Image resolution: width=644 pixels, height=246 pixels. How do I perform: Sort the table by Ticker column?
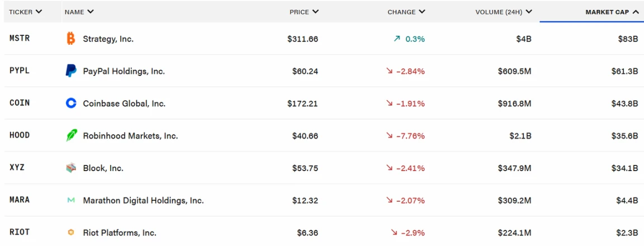pos(26,12)
